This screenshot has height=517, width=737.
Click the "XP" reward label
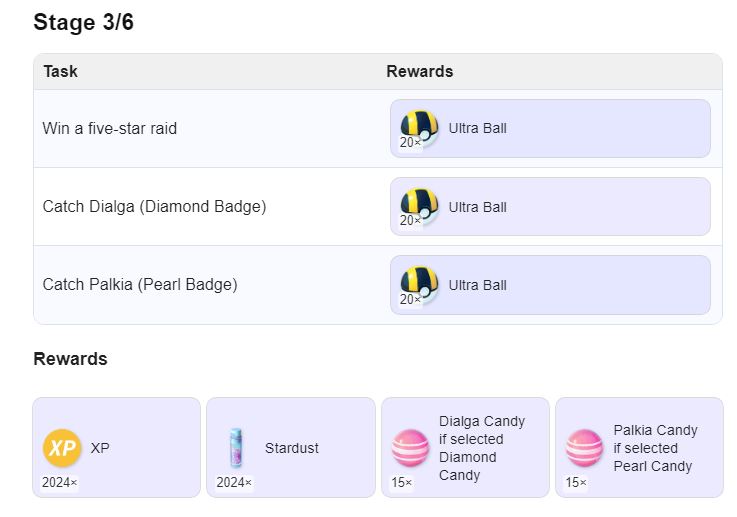point(100,448)
